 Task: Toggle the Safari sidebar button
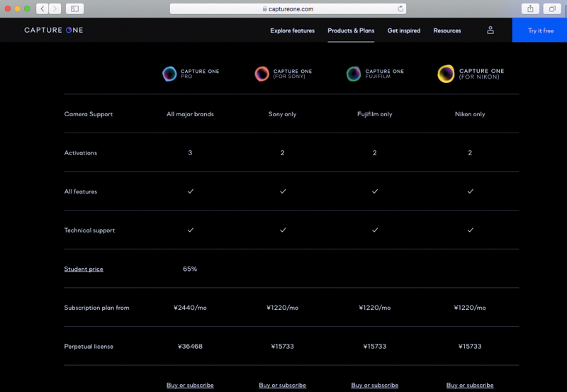75,9
